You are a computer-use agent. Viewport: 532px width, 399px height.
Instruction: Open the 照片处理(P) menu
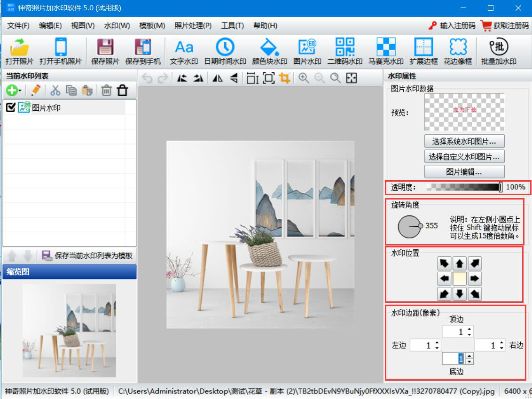coord(193,25)
